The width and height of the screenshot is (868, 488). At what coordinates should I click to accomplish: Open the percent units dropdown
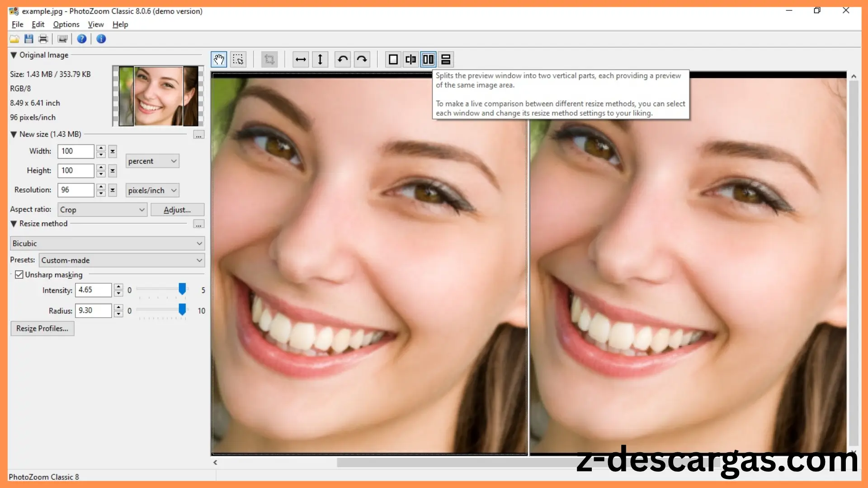(152, 161)
